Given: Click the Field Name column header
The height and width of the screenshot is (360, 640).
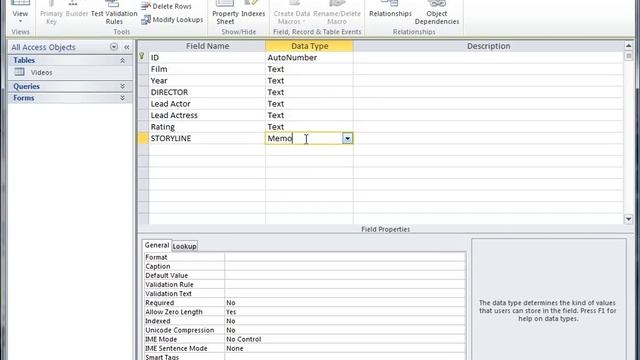Looking at the screenshot, I should coord(207,46).
